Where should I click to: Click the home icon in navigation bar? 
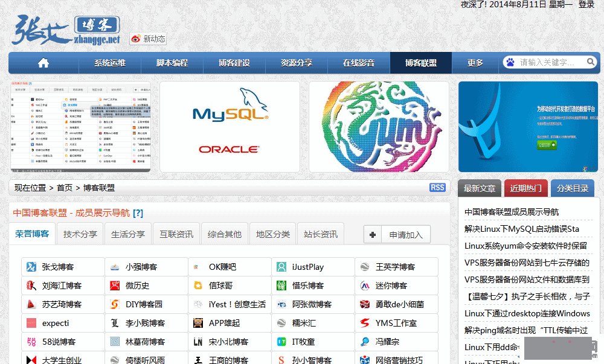pyautogui.click(x=43, y=63)
